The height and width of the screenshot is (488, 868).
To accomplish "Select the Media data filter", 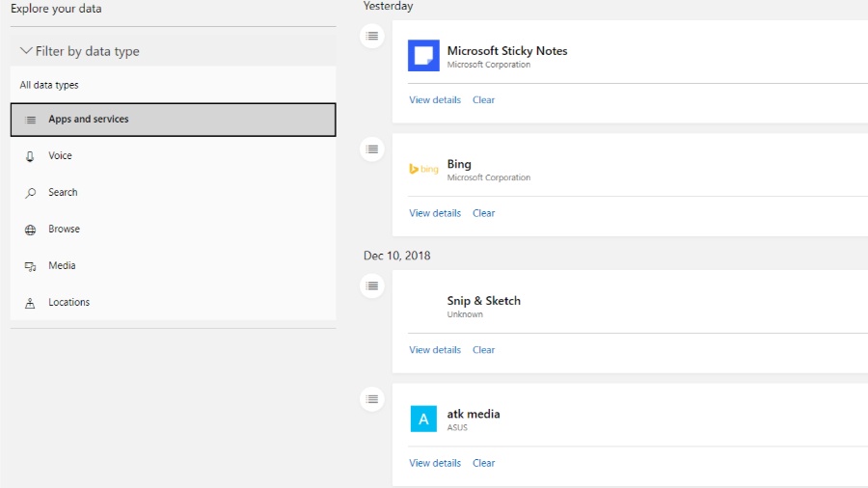I will click(173, 265).
